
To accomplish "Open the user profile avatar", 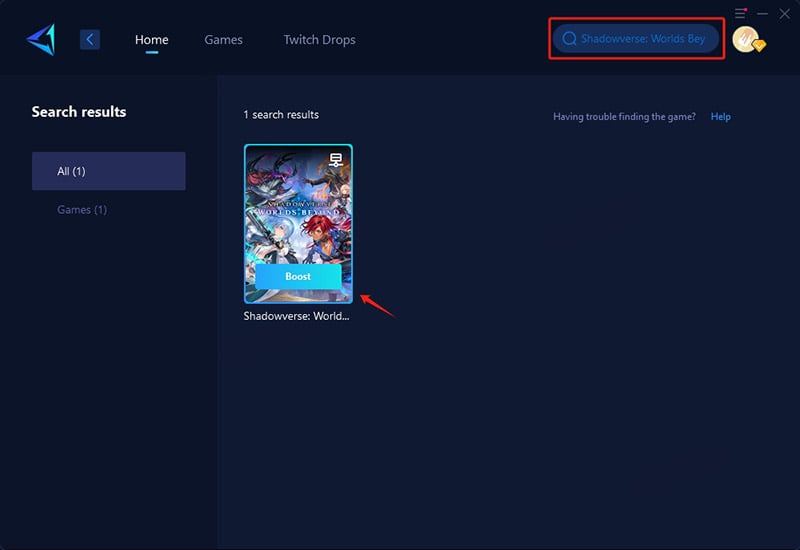I will [x=747, y=39].
